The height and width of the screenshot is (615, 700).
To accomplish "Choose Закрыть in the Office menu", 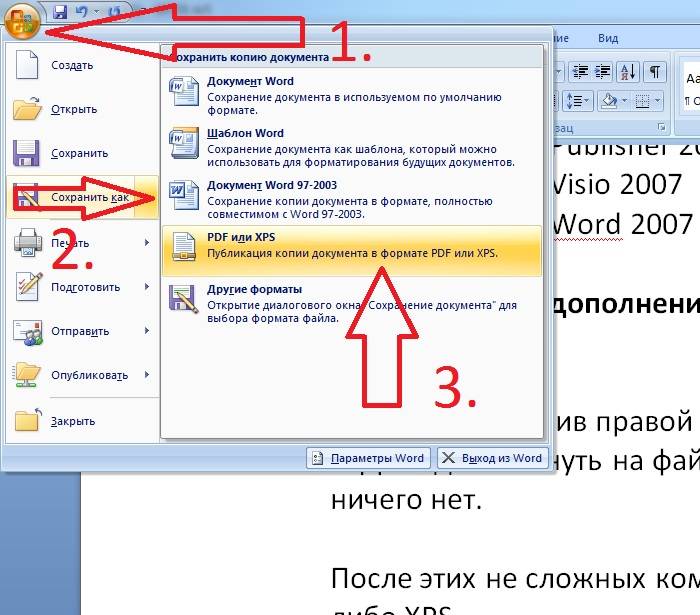I will tap(83, 421).
